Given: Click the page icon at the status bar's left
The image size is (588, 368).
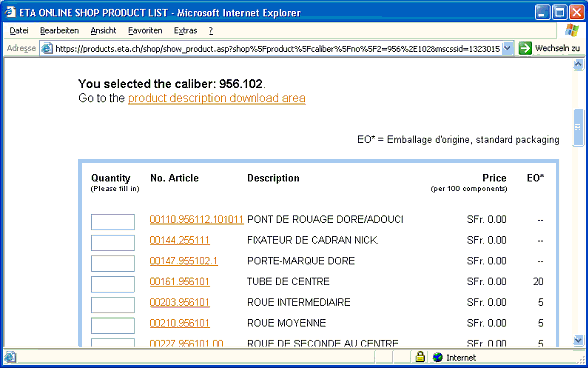Looking at the screenshot, I should pos(10,357).
